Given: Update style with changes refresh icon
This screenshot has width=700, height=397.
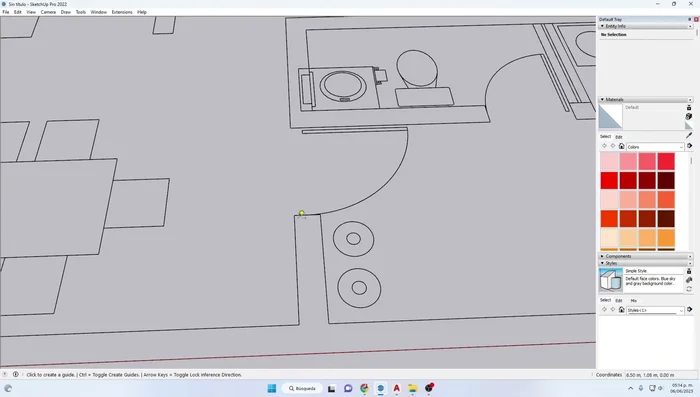Looking at the screenshot, I should tap(689, 289).
